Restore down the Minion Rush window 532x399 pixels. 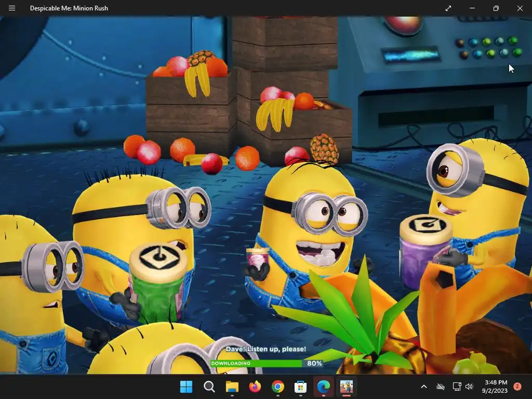pyautogui.click(x=496, y=8)
